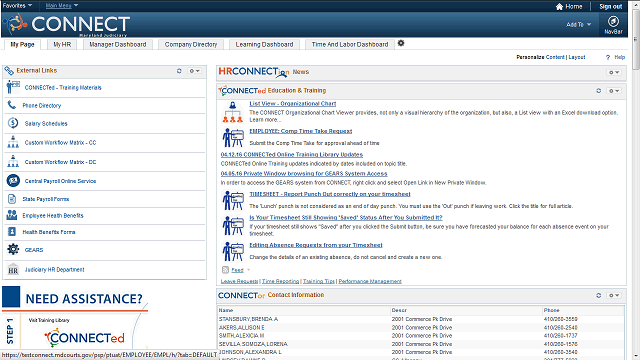
Task: Open the Favorites dropdown menu
Action: click(17, 6)
